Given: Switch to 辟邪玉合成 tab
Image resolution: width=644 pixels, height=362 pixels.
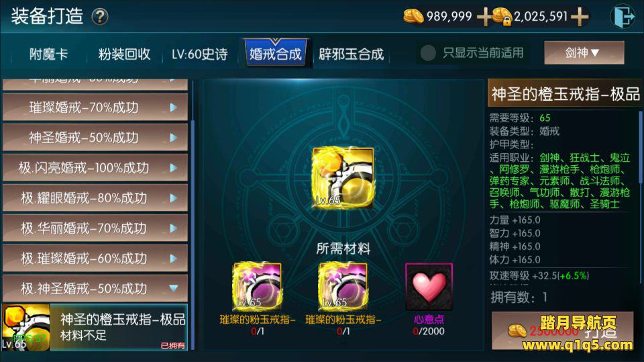Looking at the screenshot, I should (351, 54).
